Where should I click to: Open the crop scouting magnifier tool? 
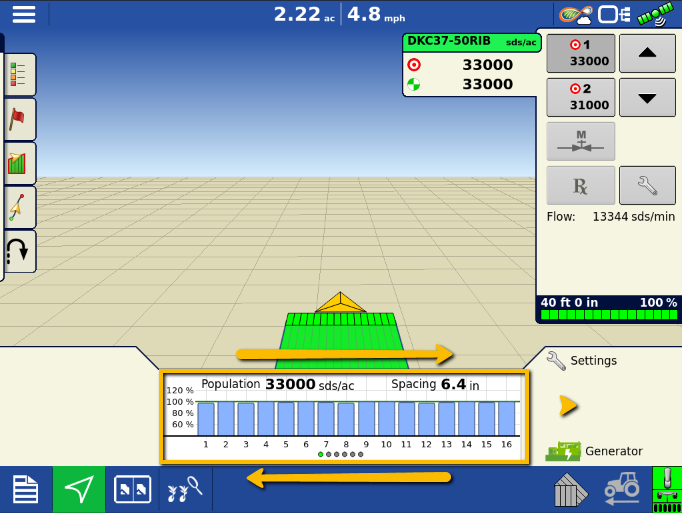(185, 490)
